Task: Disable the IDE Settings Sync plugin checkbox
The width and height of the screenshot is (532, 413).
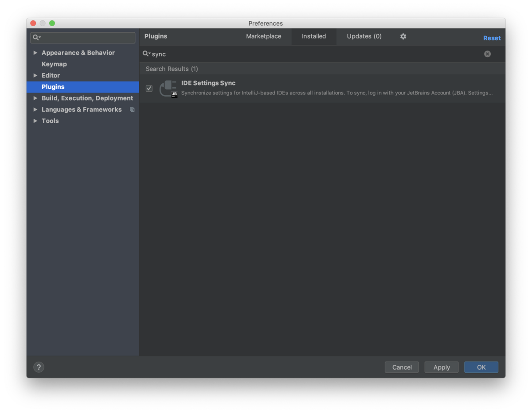Action: 149,88
